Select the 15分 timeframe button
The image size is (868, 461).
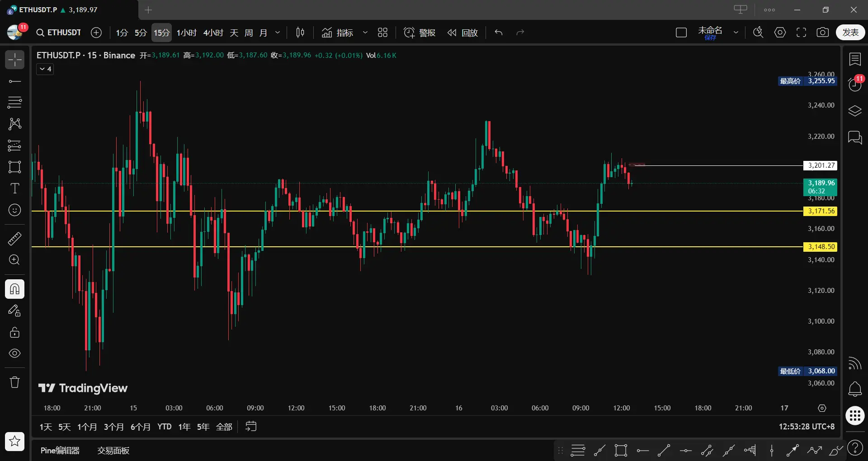(x=161, y=33)
